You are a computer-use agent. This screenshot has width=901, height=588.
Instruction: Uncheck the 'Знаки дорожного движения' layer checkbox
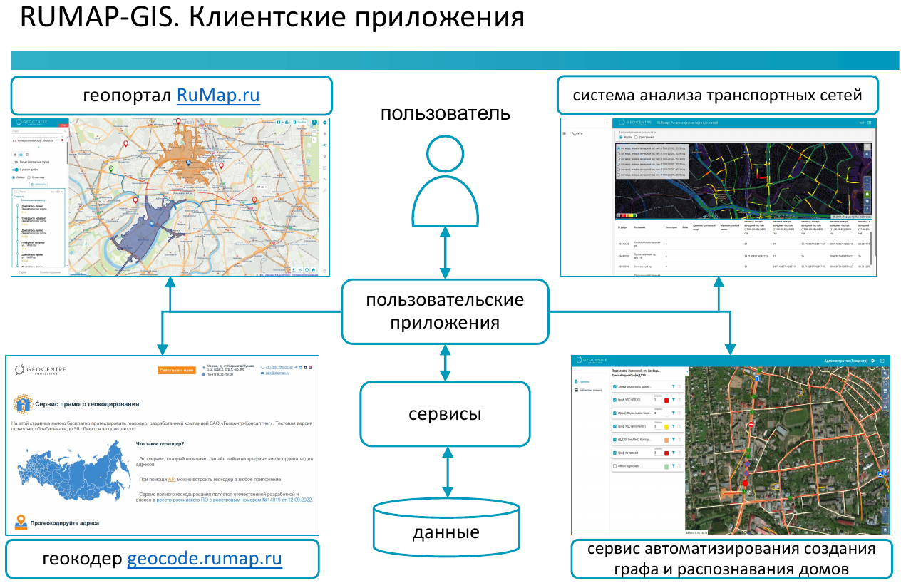pos(614,387)
